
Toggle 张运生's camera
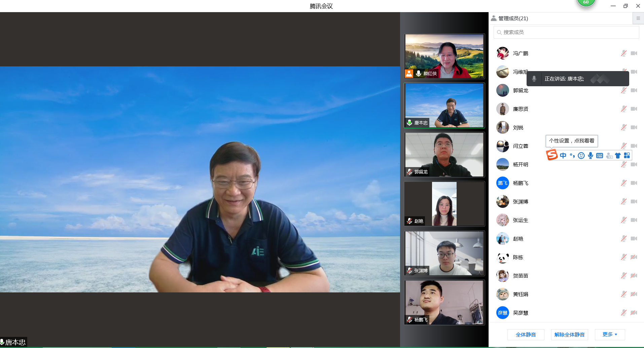pos(634,220)
